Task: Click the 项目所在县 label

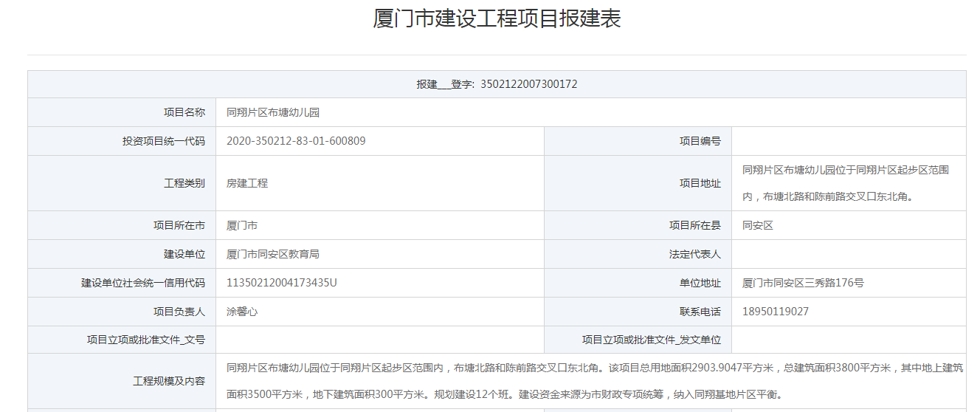Action: [695, 225]
